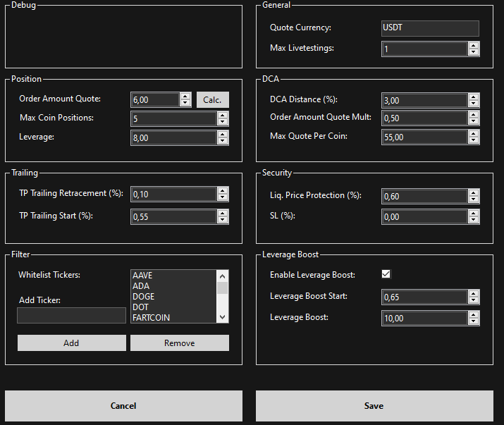Click the Quote Currency USDT field
Viewport: 504px width, 425px height.
point(429,28)
